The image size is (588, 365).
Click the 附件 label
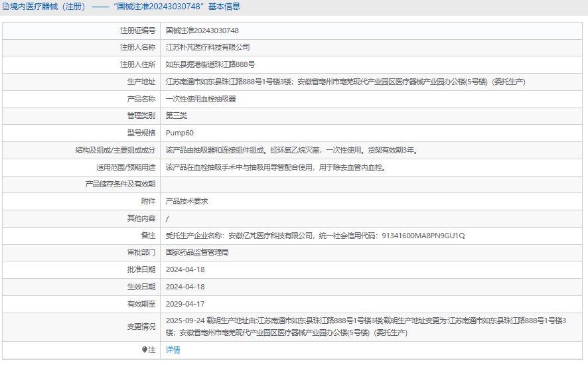[x=148, y=201]
